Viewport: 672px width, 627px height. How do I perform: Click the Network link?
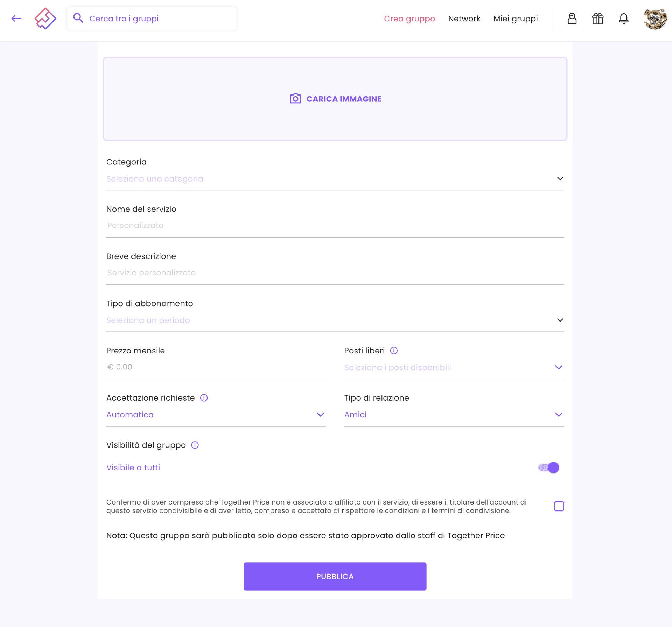pos(464,18)
